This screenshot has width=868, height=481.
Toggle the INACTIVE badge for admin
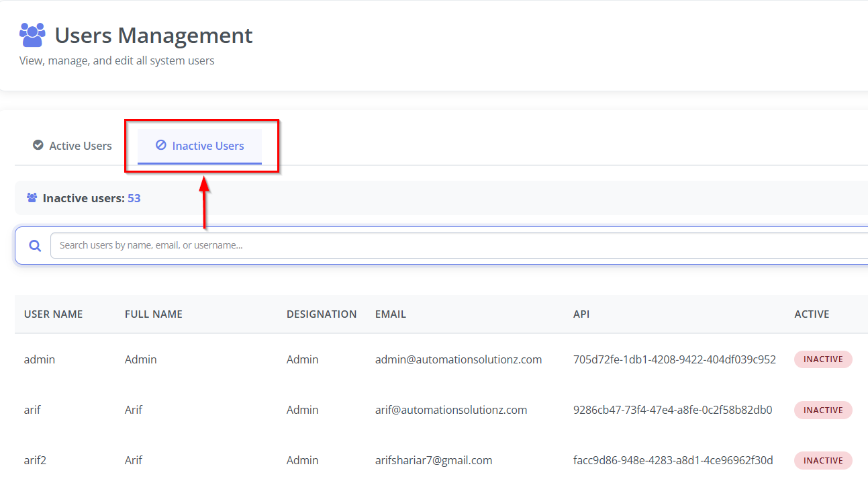(x=822, y=359)
